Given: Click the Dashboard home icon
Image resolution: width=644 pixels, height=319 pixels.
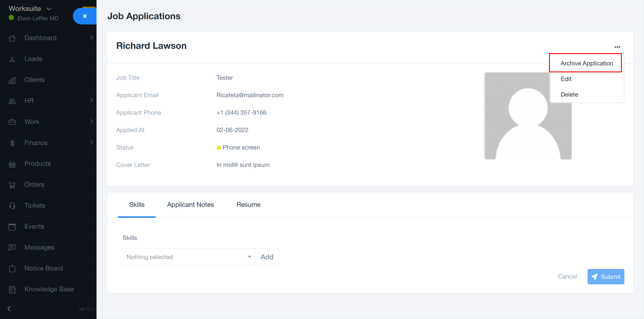Looking at the screenshot, I should click(12, 38).
